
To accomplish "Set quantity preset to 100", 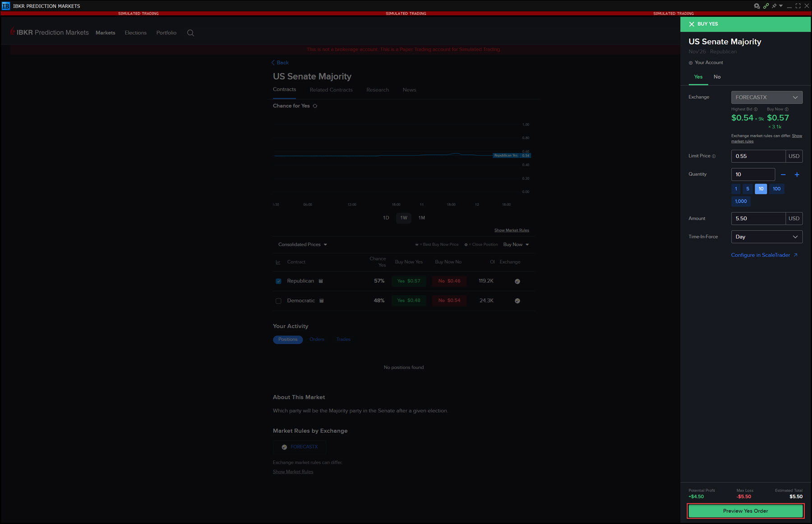I will (x=777, y=189).
